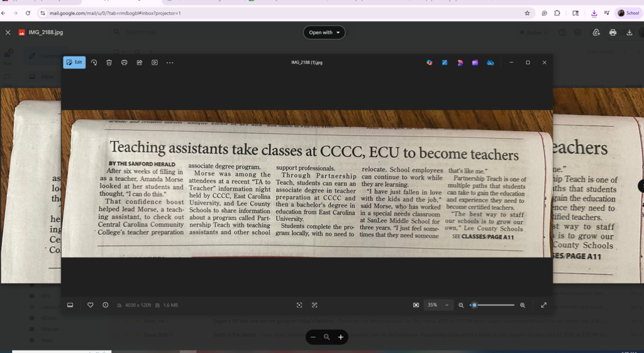Click the zoom in magnifier icon
Viewport: 644px width, 353px height.
[522, 305]
